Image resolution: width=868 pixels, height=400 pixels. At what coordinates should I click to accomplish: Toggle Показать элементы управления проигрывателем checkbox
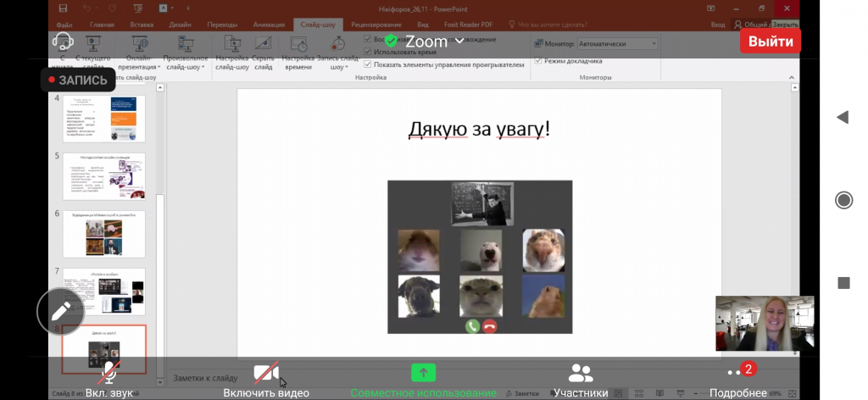(x=368, y=64)
